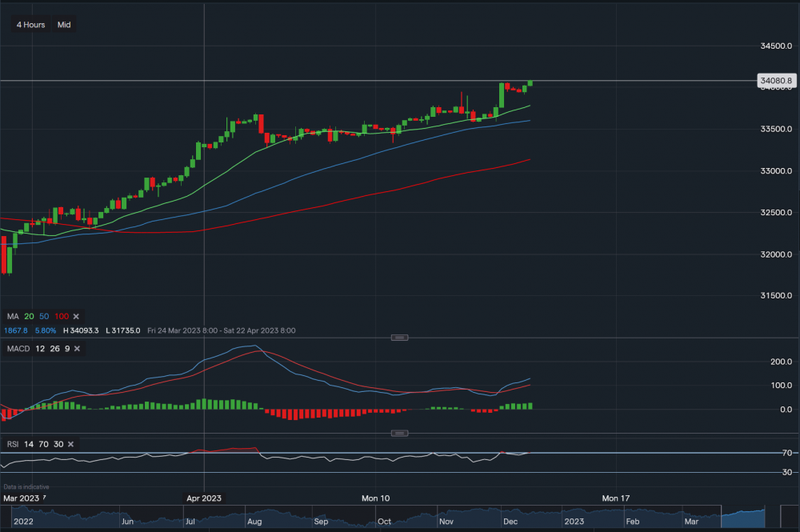Viewport: 800px width, 532px height.
Task: Click the RSI panel drag handle icon
Action: pyautogui.click(x=400, y=432)
